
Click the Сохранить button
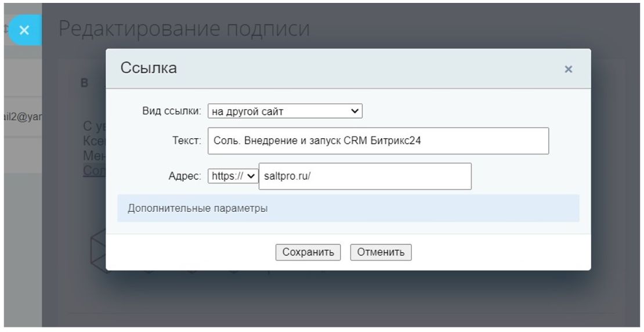[308, 252]
